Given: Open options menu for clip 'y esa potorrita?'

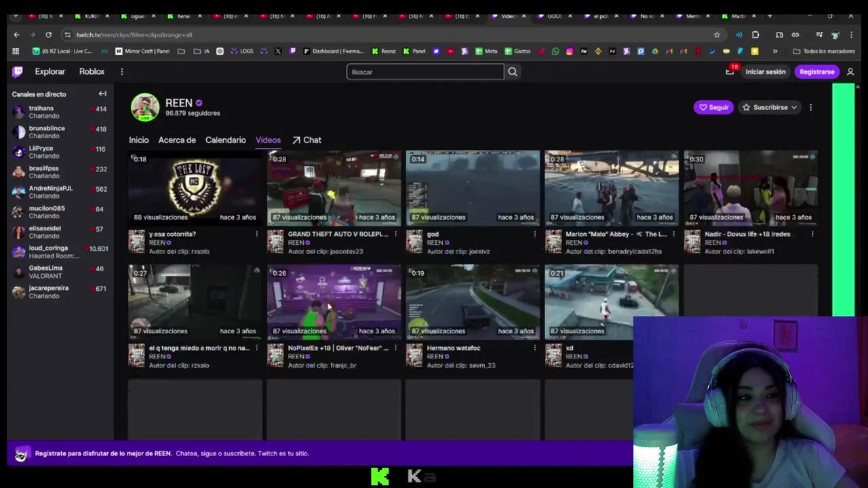Looking at the screenshot, I should [256, 234].
